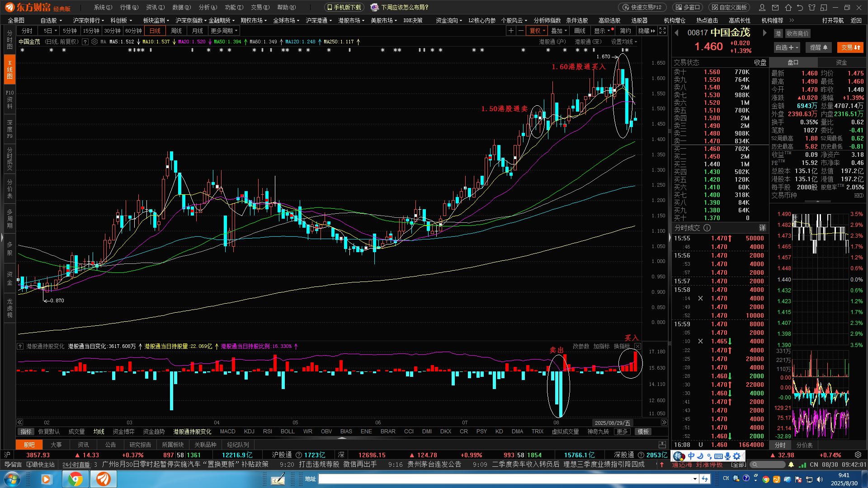Open K-line settings gear icon
The image size is (868, 488).
pyautogui.click(x=94, y=42)
